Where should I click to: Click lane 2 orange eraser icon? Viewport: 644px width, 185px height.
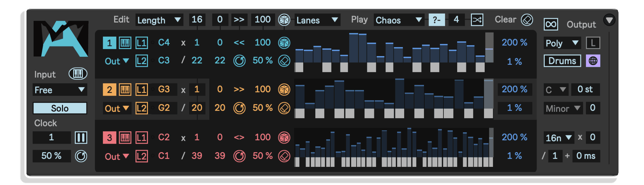pyautogui.click(x=284, y=108)
